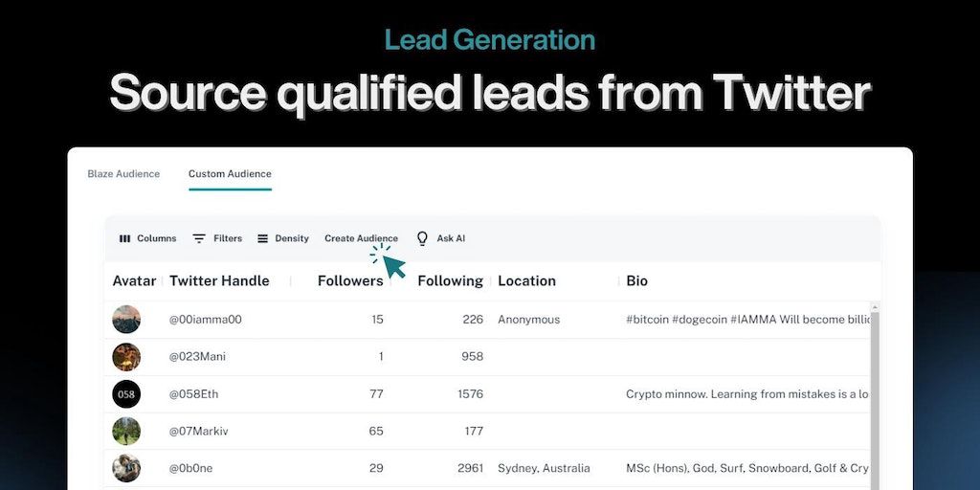
Task: Open the @00iamma00 handle link
Action: tap(206, 320)
